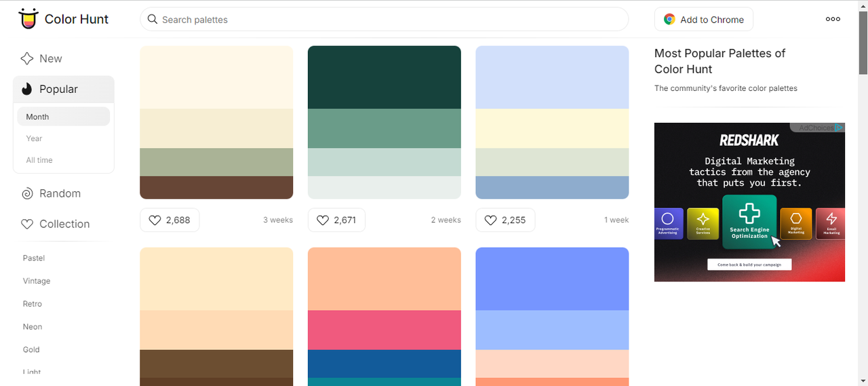Viewport: 868px width, 386px height.
Task: Click "The community's favorite color palettes" text
Action: (x=726, y=88)
